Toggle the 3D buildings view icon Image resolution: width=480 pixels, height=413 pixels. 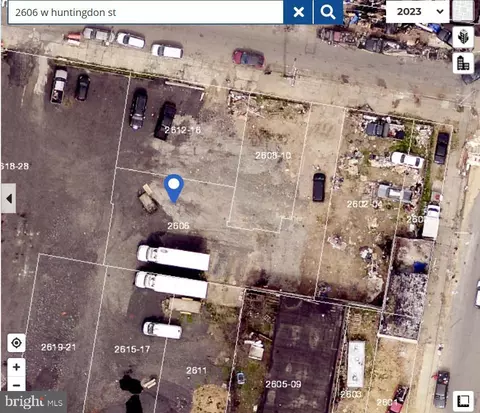(463, 37)
